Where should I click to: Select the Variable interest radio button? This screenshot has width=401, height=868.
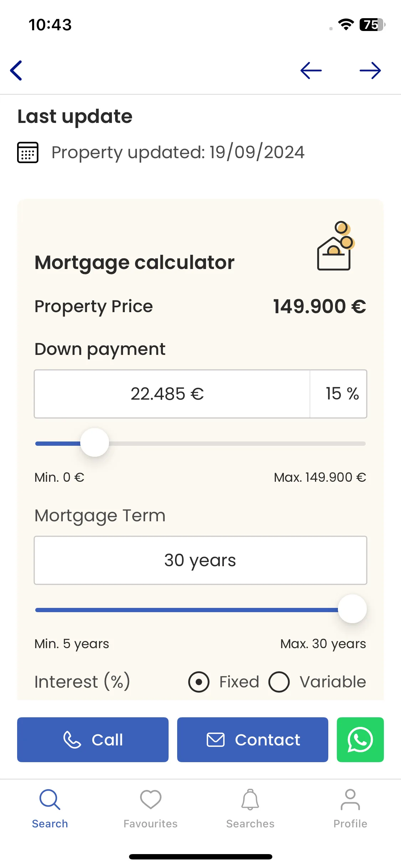[279, 682]
